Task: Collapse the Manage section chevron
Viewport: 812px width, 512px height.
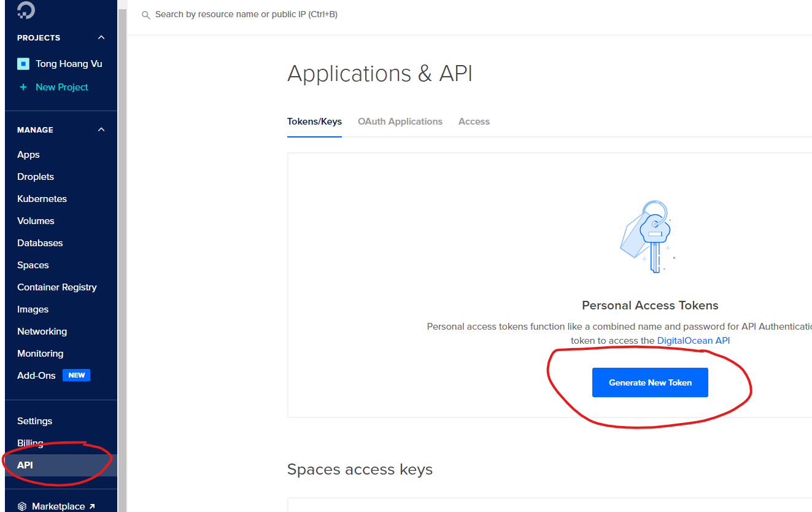Action: pyautogui.click(x=101, y=130)
